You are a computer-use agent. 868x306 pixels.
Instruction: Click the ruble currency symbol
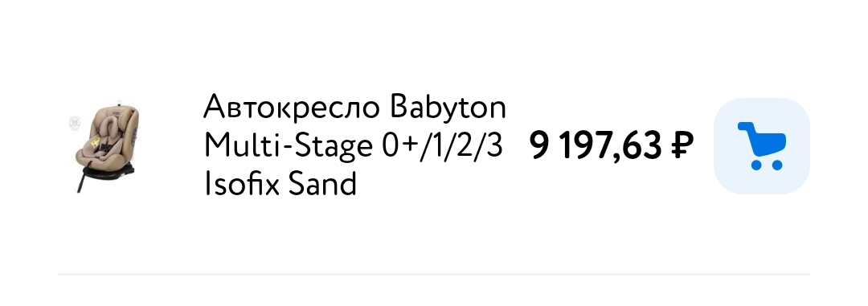coord(682,146)
